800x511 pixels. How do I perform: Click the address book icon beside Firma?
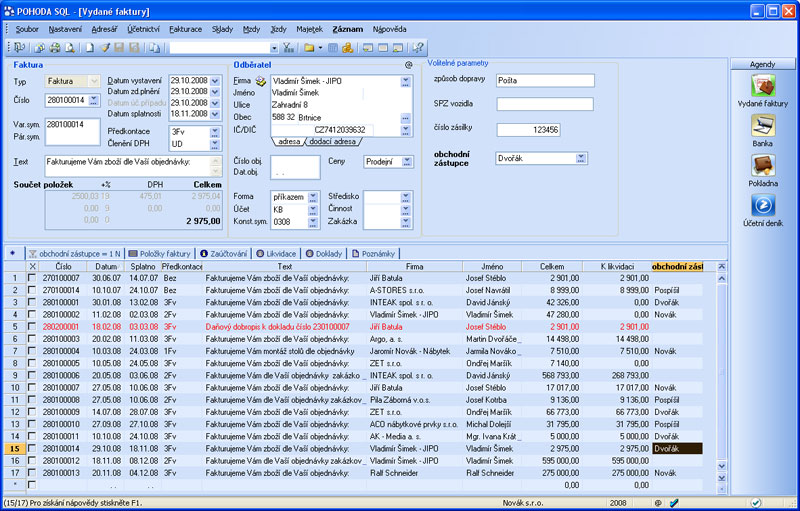(x=261, y=81)
